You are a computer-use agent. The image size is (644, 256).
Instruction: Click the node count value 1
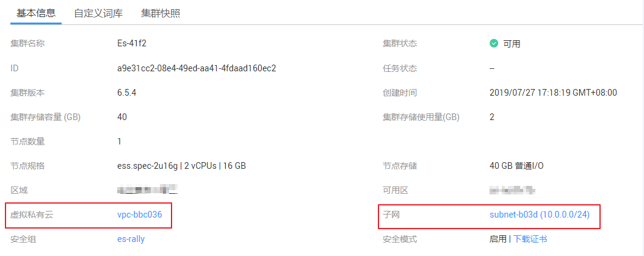119,141
